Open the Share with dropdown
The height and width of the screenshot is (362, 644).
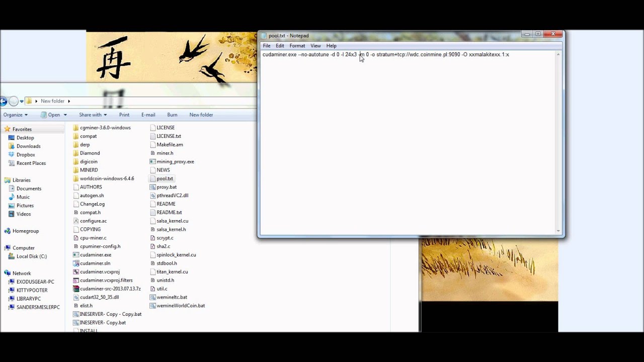93,115
